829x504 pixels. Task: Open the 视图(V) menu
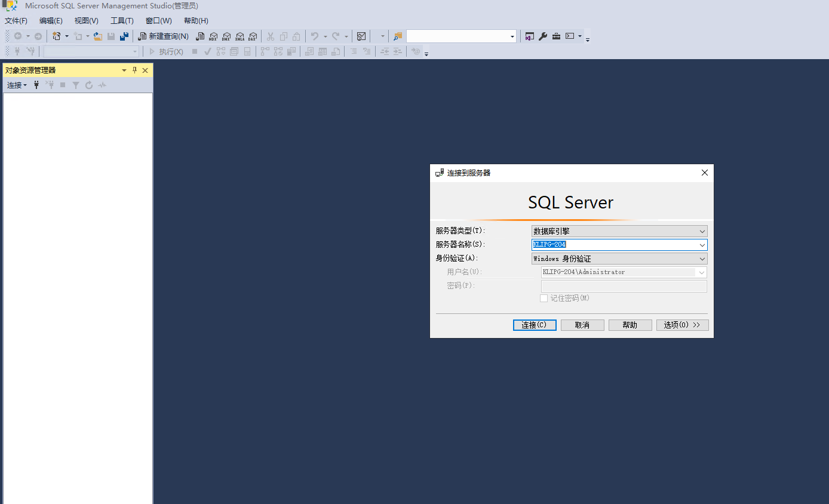86,21
